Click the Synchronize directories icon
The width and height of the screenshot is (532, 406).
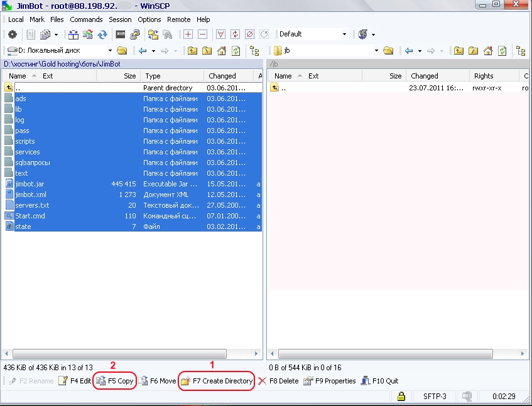(x=87, y=35)
